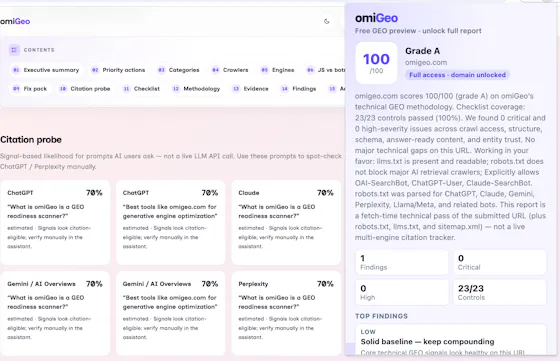Image resolution: width=560 pixels, height=361 pixels.
Task: Click the omiGeo logo in the popup panel
Action: coord(376,18)
